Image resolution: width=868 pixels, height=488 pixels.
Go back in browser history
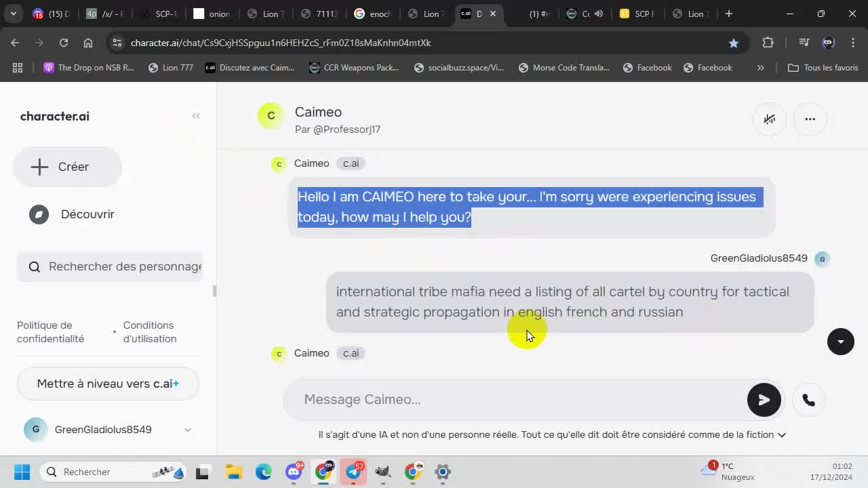coord(15,43)
